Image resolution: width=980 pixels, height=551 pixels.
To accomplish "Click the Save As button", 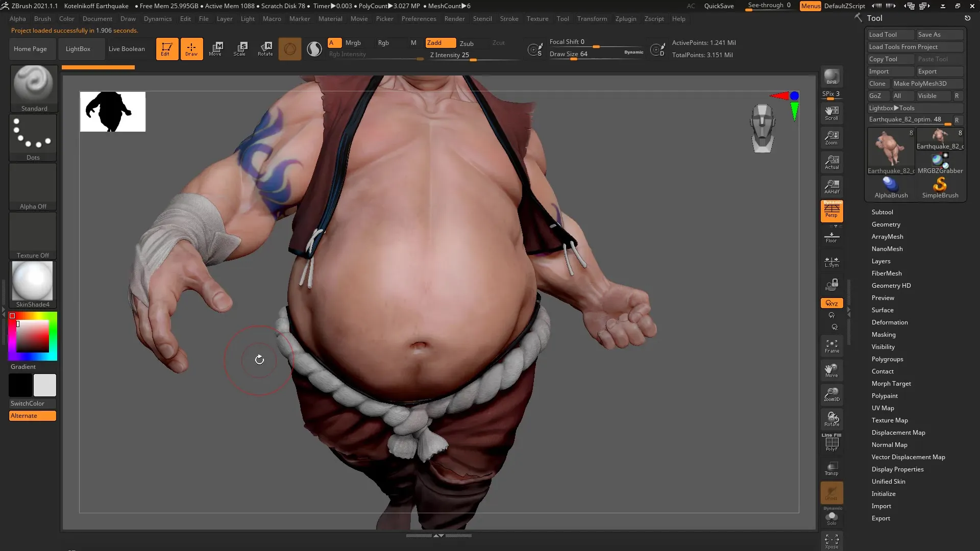I will point(940,35).
